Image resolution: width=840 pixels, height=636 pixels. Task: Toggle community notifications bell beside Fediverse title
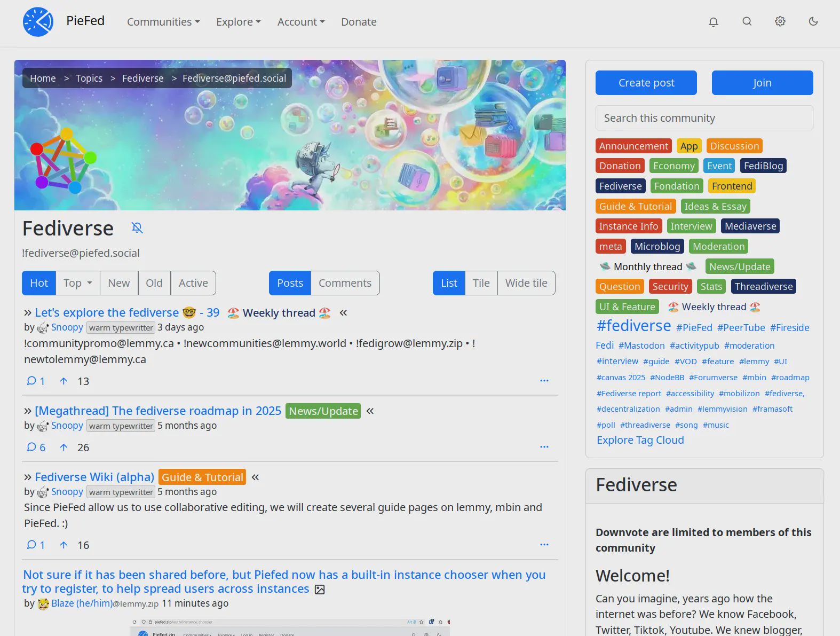[x=137, y=228]
